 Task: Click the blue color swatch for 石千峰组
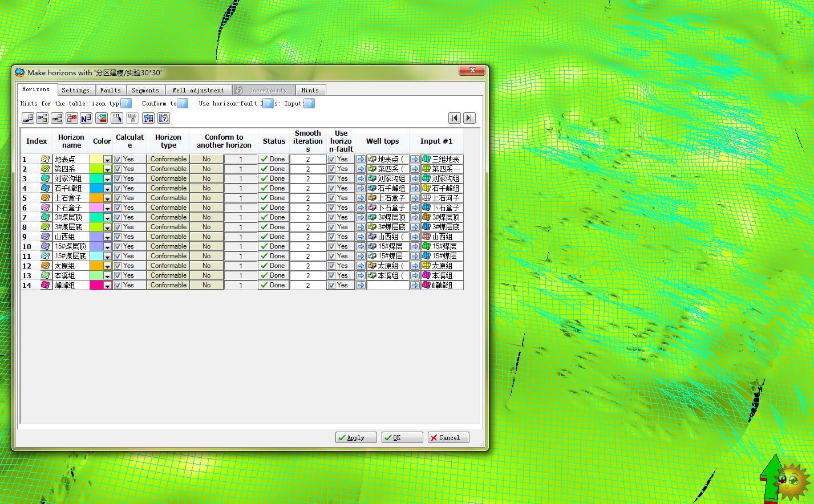tap(96, 188)
